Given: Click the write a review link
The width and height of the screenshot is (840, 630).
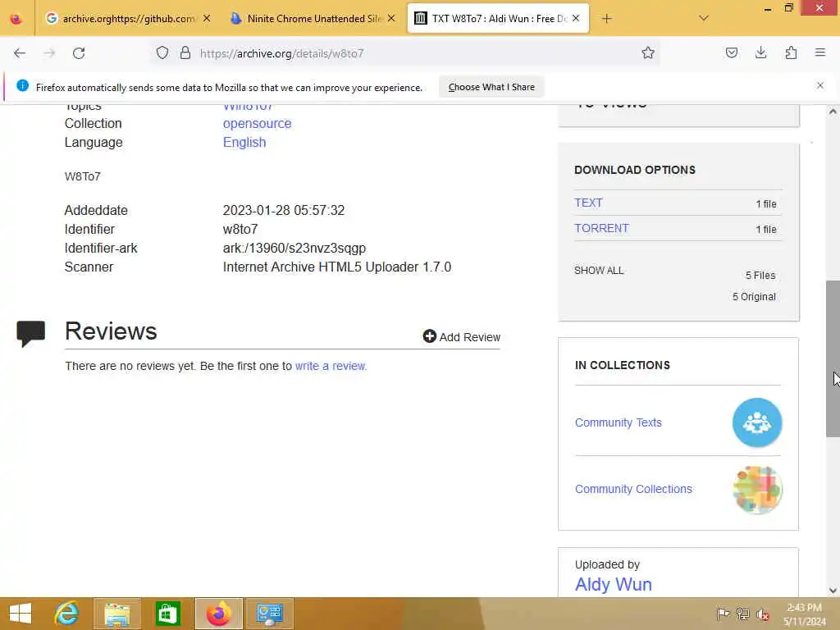Looking at the screenshot, I should tap(331, 367).
